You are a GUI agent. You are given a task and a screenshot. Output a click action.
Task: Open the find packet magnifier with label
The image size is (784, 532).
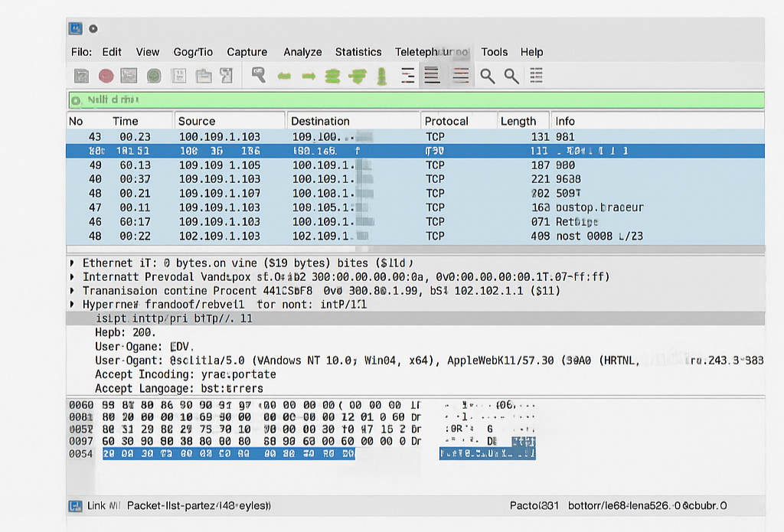259,76
